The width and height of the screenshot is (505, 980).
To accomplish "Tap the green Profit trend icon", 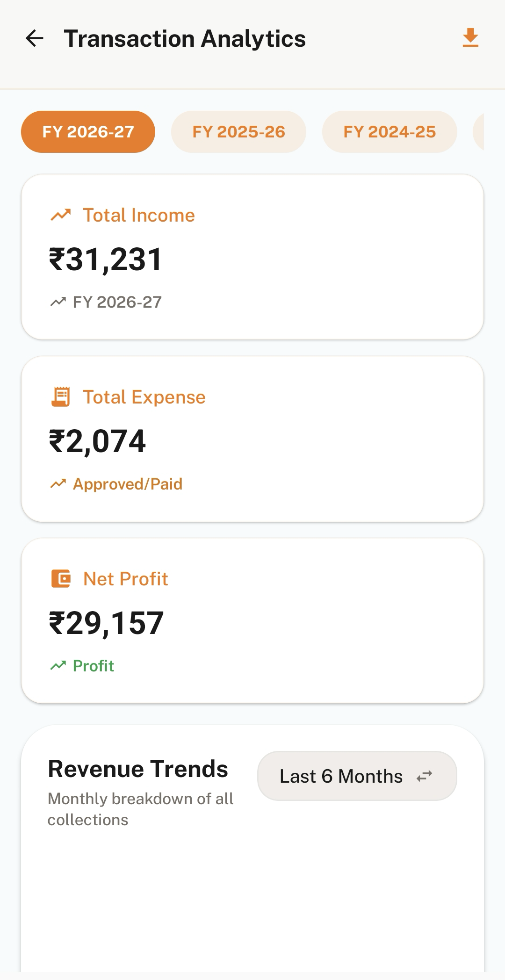I will pos(58,665).
